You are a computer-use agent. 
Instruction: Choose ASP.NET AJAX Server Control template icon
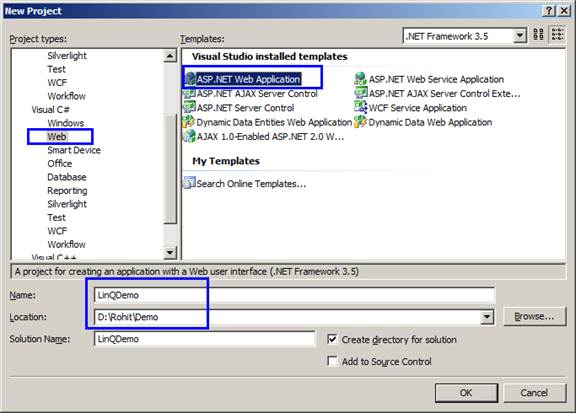(189, 93)
